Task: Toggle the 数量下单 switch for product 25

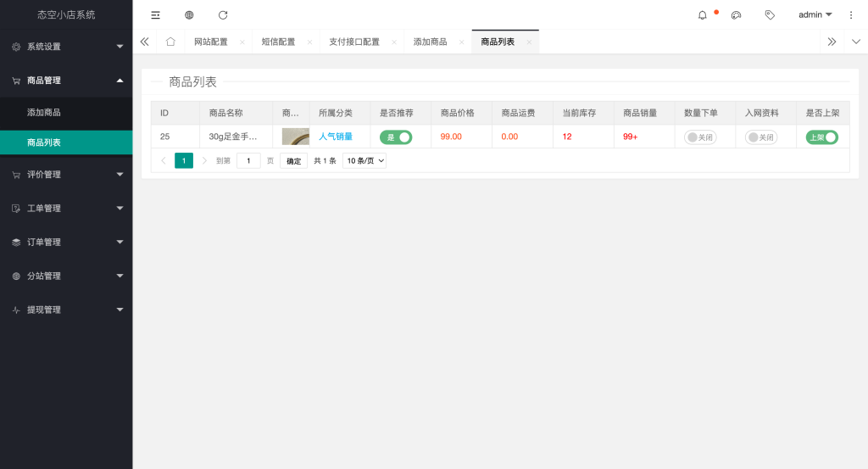Action: click(x=700, y=137)
